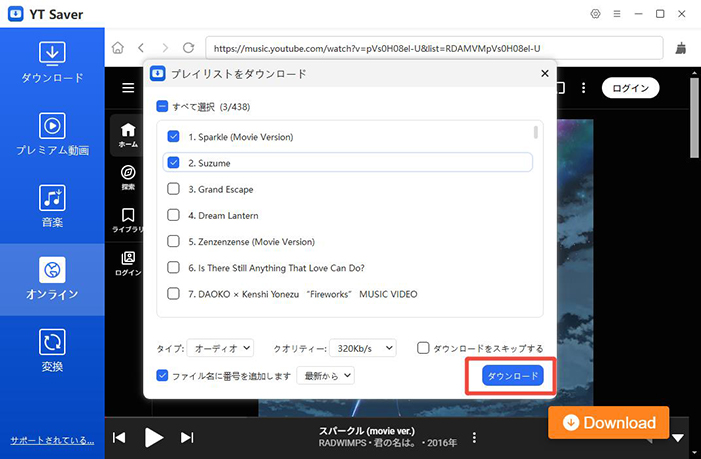Open the numbering order dropdown
The width and height of the screenshot is (701, 459).
pos(325,375)
